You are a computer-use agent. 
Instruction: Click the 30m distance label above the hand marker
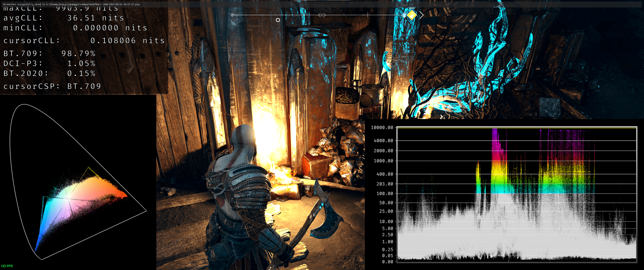click(x=412, y=8)
